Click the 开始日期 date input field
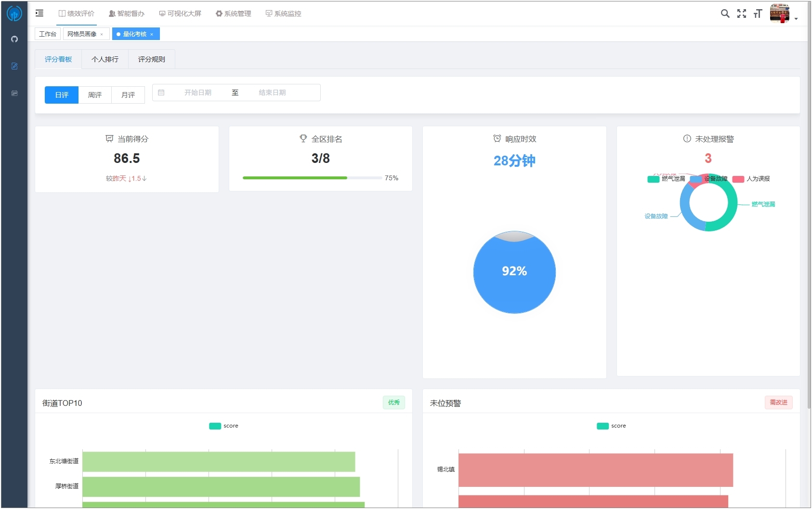 (x=198, y=93)
